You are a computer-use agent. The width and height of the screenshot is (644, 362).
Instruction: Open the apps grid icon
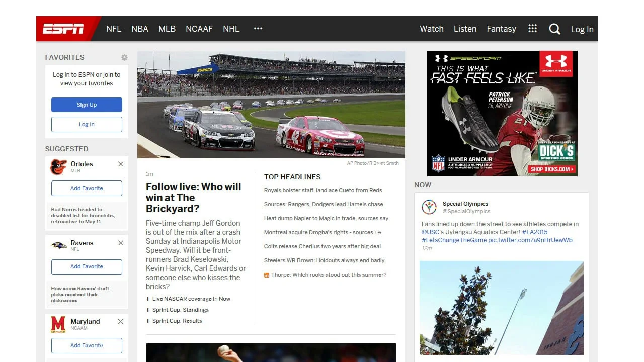coord(532,29)
